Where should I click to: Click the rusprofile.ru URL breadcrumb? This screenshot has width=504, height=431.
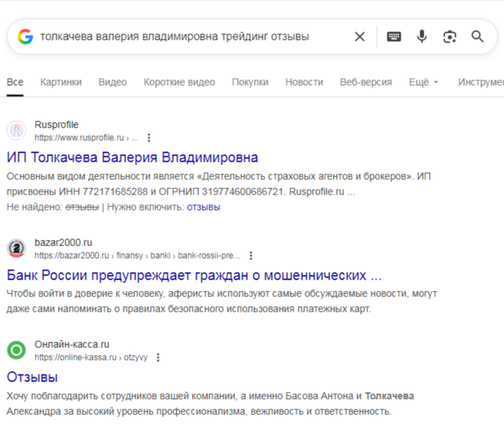tap(87, 138)
